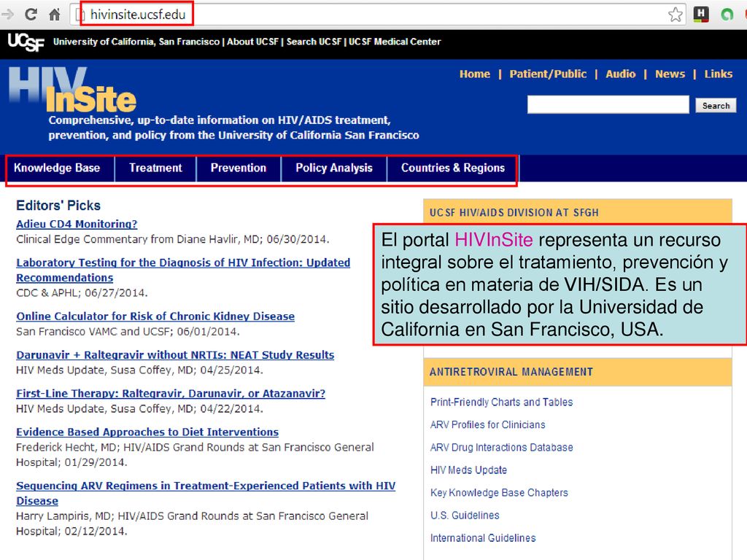Open Audio section
This screenshot has width=747, height=560.
point(621,74)
